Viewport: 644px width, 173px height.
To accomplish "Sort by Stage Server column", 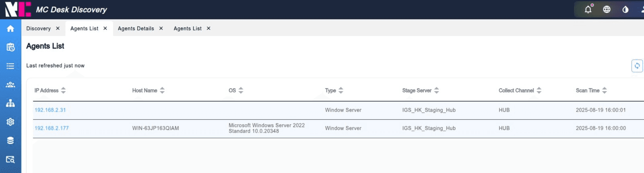I will (436, 90).
